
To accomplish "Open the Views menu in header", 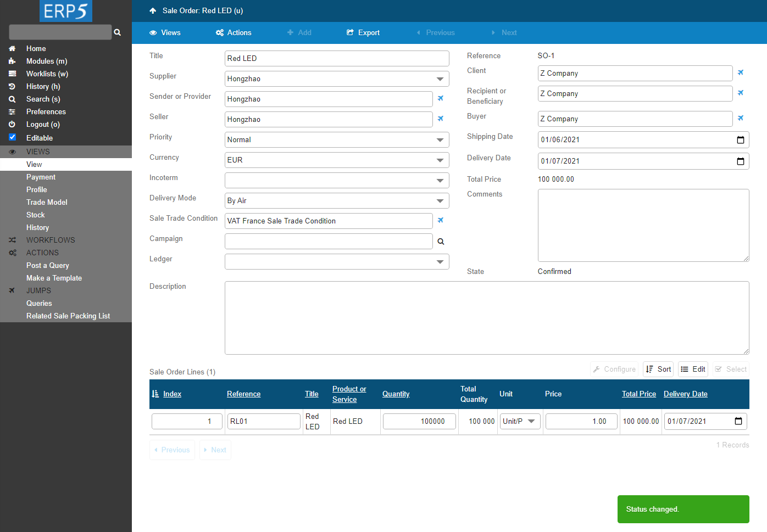I will tap(165, 32).
